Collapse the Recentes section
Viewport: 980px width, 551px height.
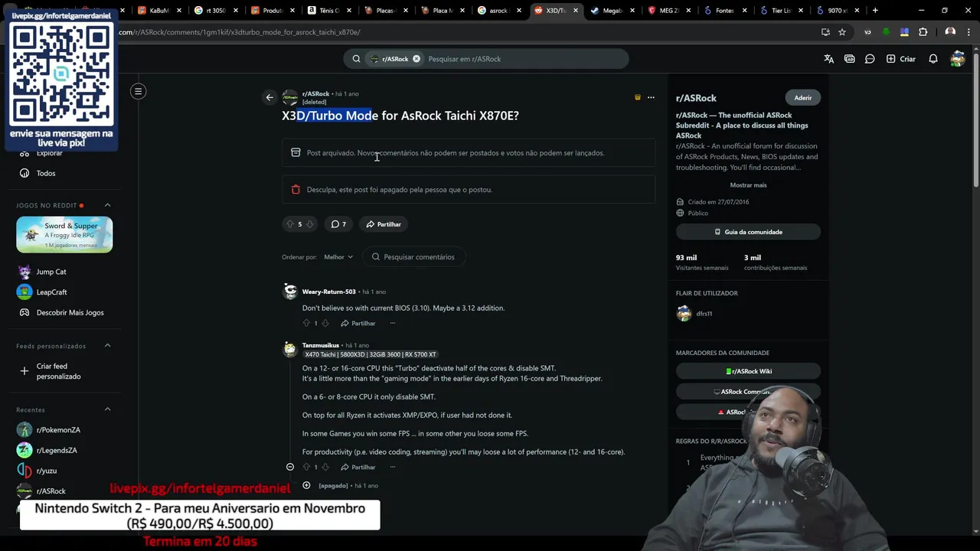(x=107, y=409)
